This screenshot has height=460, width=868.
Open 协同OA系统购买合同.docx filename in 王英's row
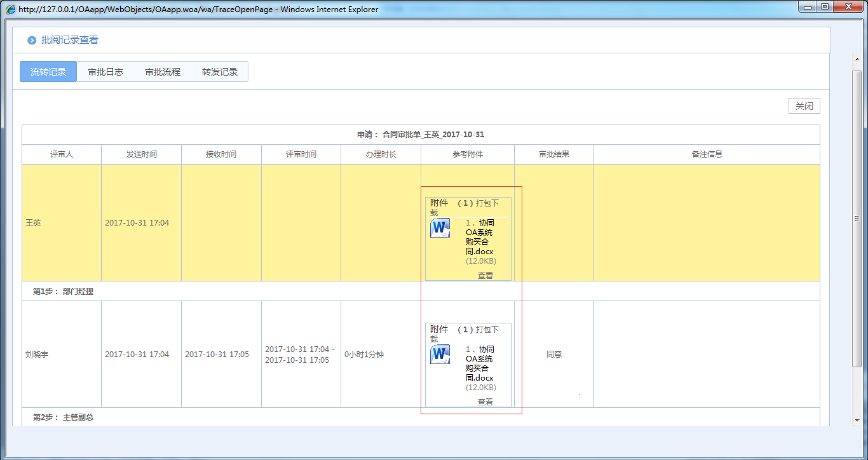(x=479, y=238)
